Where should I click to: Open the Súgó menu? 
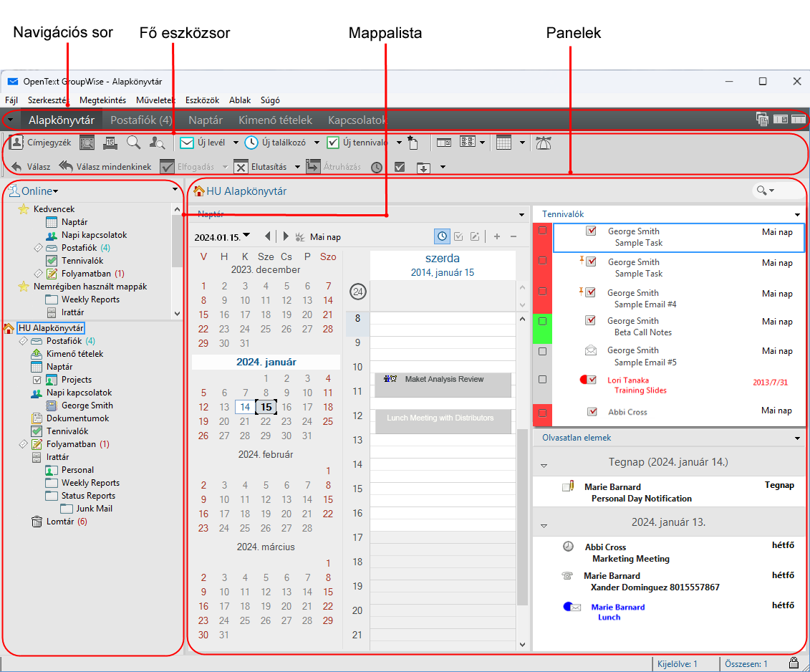270,100
